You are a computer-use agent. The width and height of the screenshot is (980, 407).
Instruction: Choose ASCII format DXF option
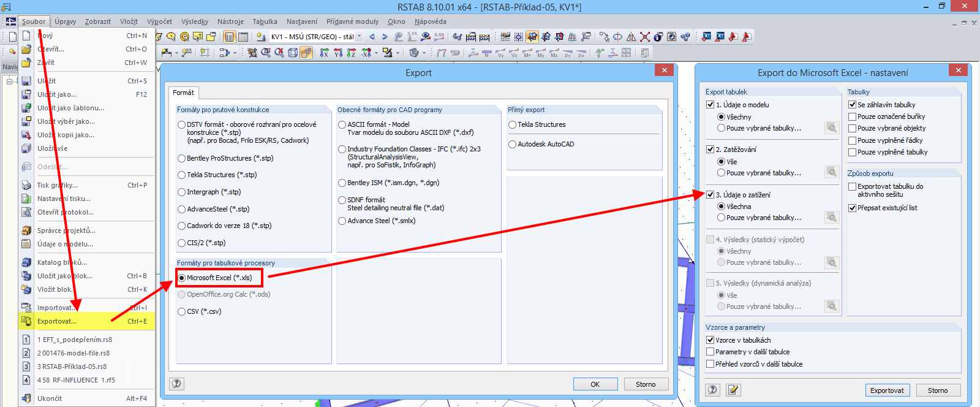(342, 124)
